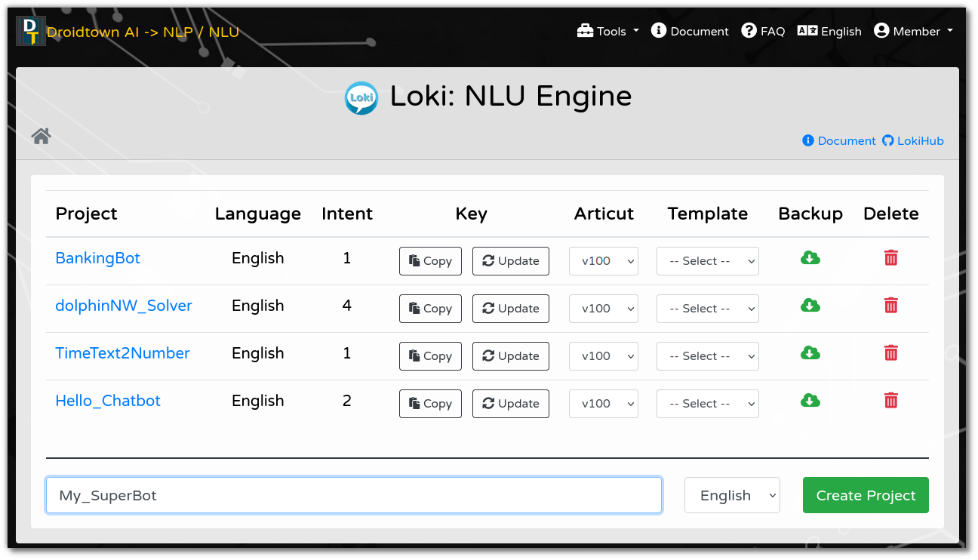This screenshot has width=978, height=560.
Task: Click the Droidtown DT logo
Action: coord(30,32)
